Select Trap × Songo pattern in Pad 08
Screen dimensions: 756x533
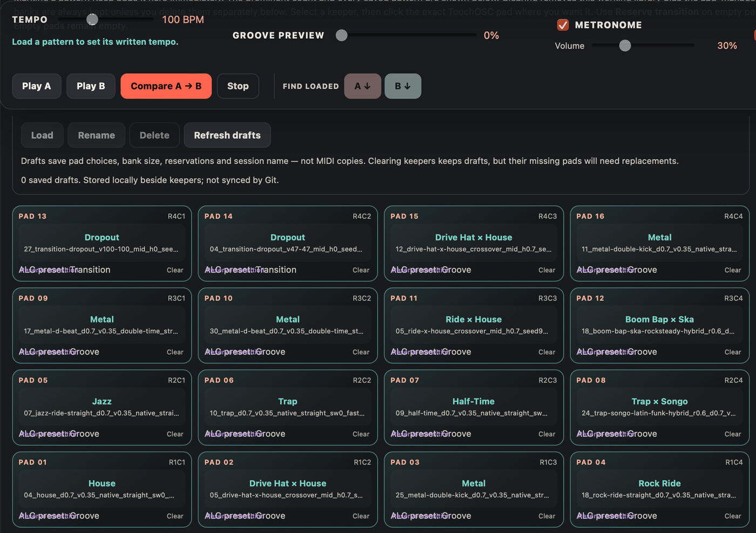point(659,407)
